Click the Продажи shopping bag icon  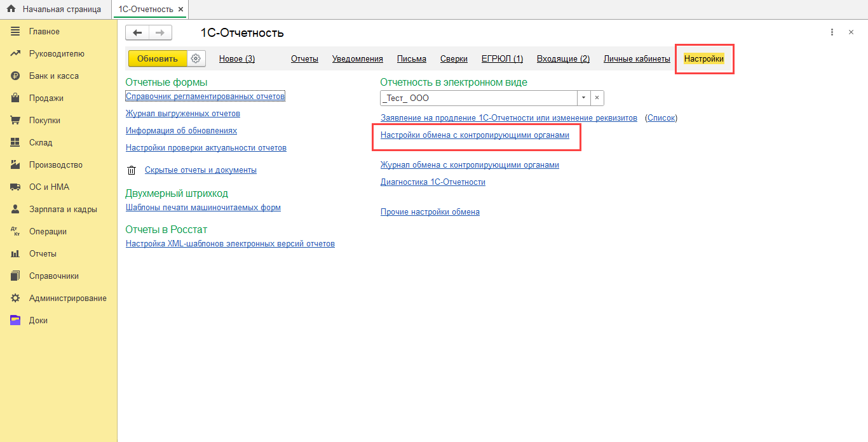pos(15,98)
